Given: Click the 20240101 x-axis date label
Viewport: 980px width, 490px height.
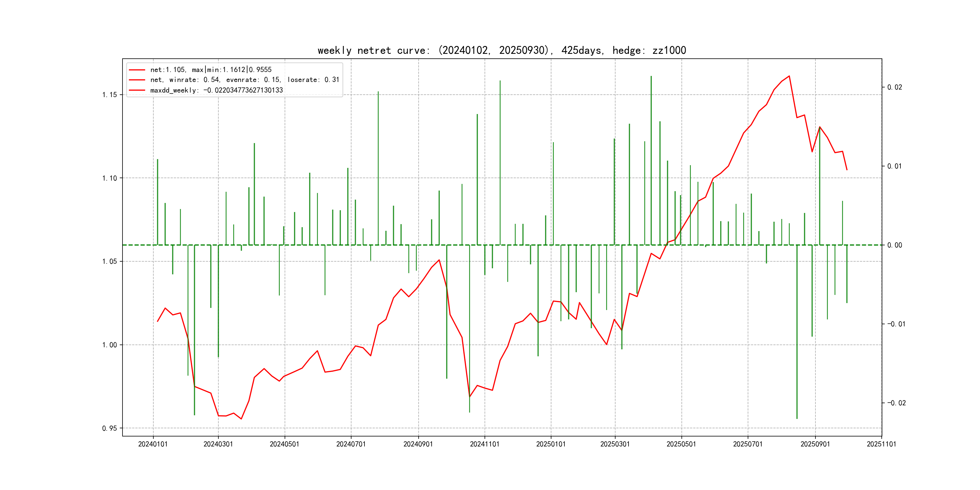Looking at the screenshot, I should point(153,444).
